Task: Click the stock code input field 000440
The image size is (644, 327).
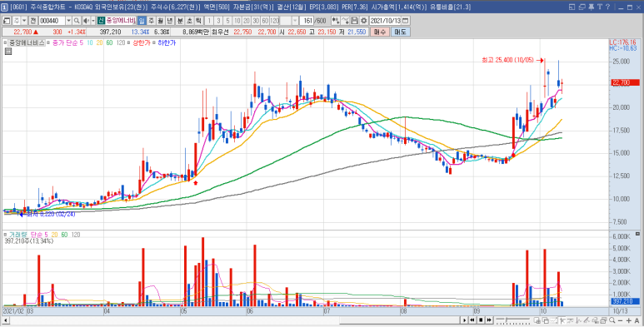Action: (52, 21)
